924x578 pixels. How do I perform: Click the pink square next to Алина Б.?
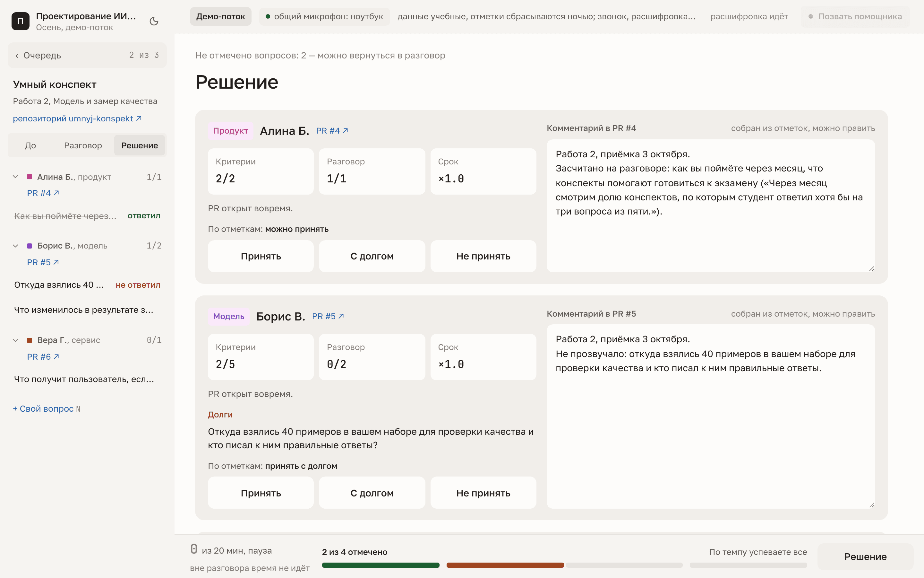click(x=30, y=177)
